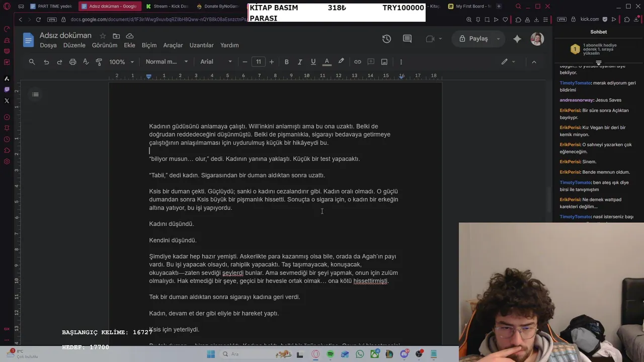Reload the page in the browser
Screen dimensions: 644x362
point(38,20)
